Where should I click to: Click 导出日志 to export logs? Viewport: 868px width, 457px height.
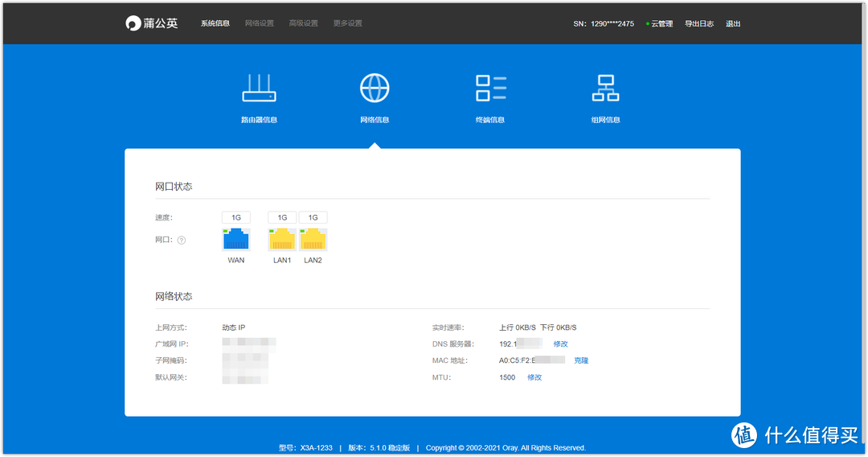point(699,24)
